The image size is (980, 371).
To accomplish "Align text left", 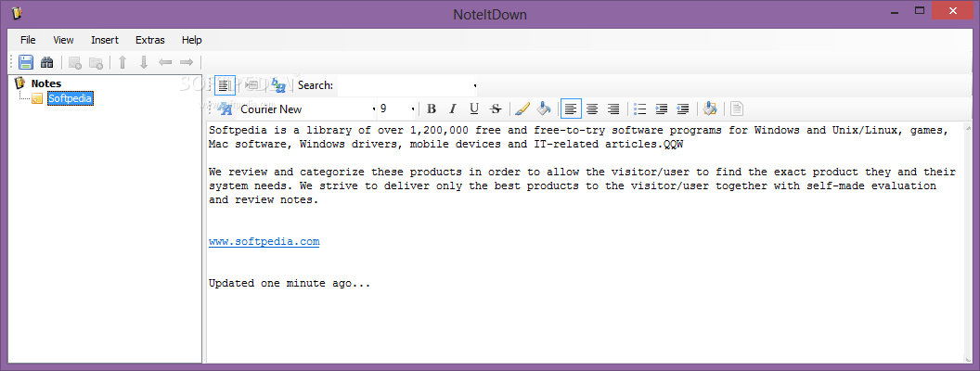I will click(x=571, y=109).
